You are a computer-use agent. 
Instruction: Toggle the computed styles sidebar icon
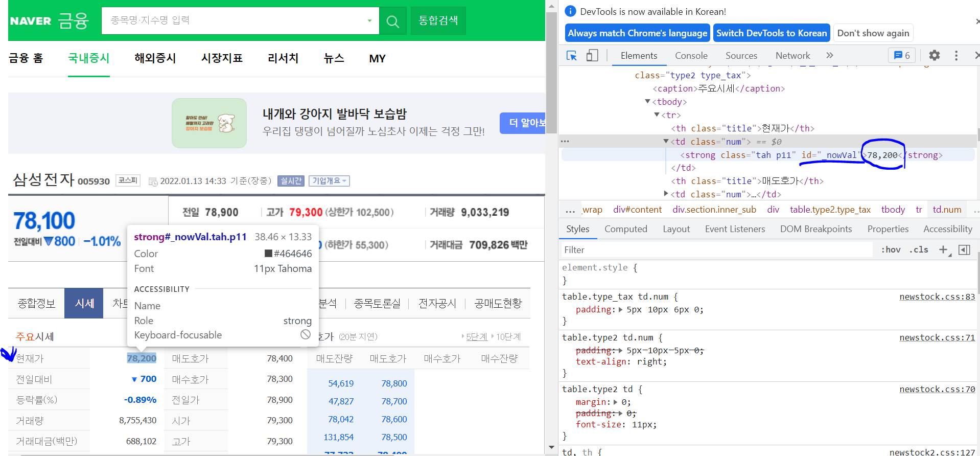tap(964, 249)
